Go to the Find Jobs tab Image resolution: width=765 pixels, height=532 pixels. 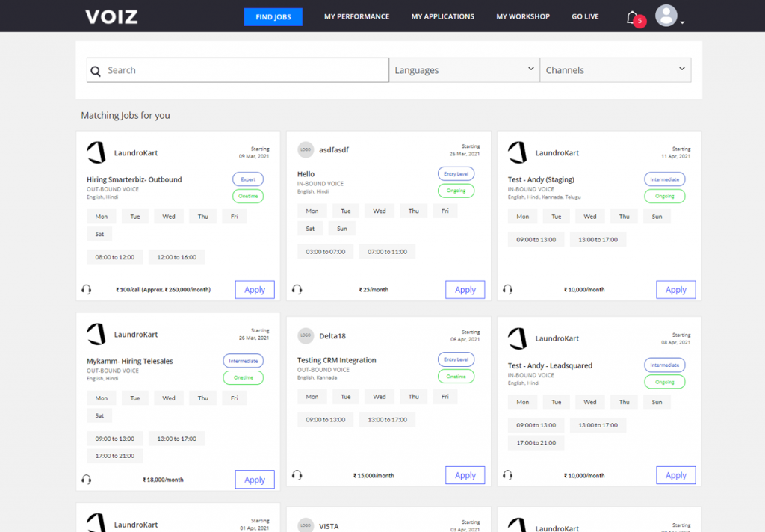point(273,17)
